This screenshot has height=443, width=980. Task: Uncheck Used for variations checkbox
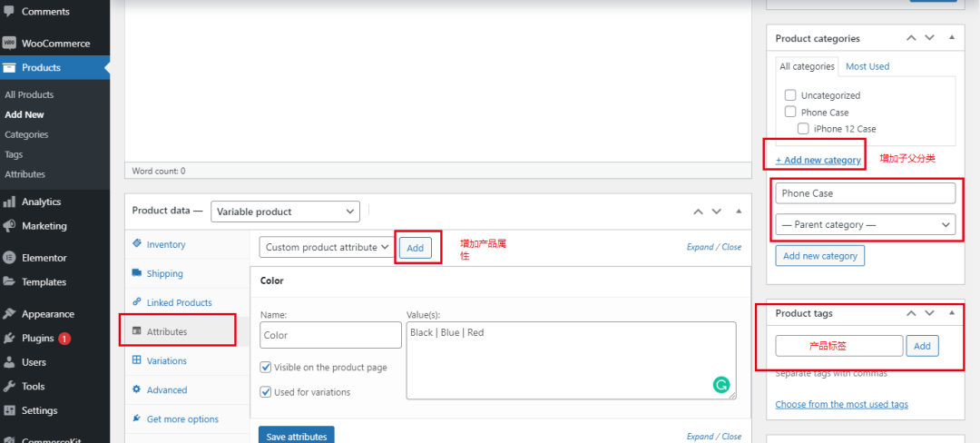tap(266, 392)
